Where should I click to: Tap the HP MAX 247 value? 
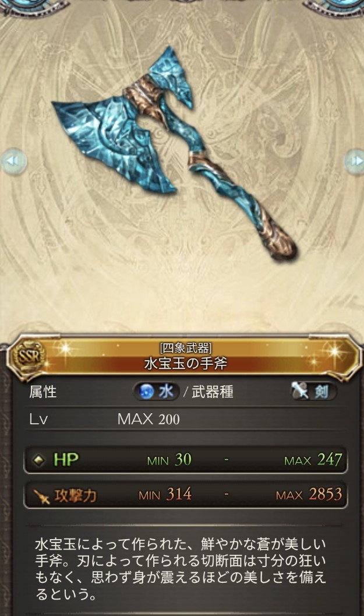pyautogui.click(x=313, y=460)
